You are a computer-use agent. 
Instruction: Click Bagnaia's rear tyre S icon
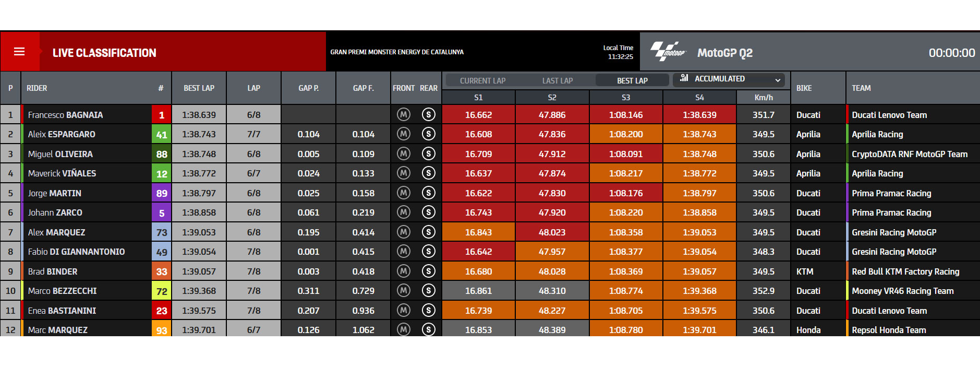pyautogui.click(x=429, y=114)
